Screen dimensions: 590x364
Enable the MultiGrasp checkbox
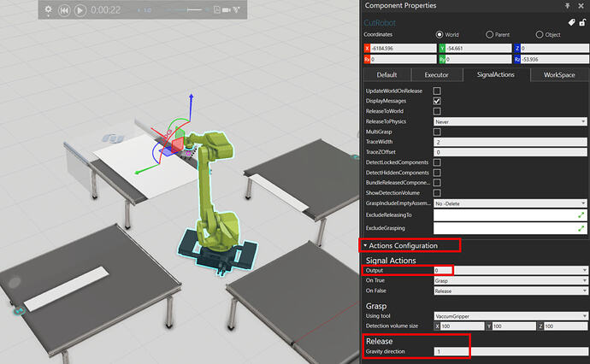[437, 132]
